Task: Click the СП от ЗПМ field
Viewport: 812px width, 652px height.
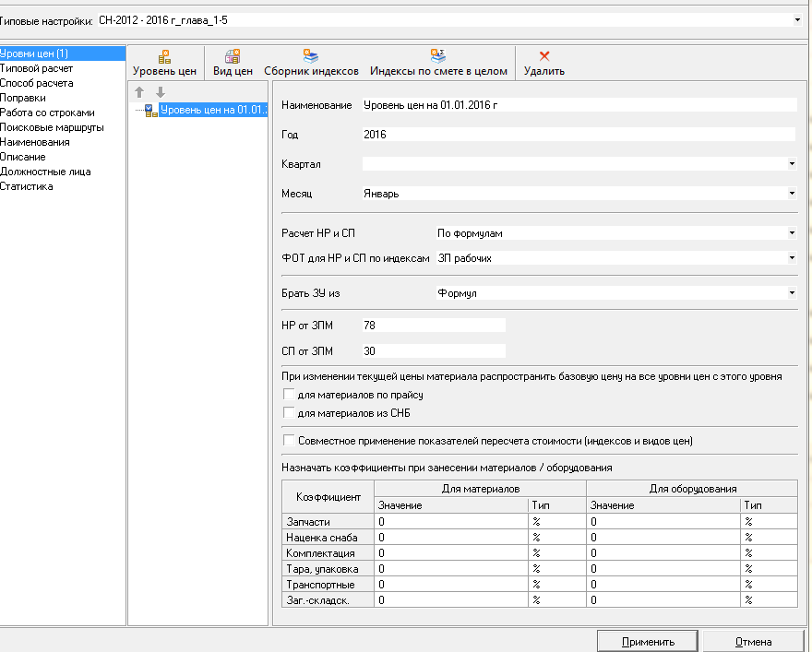Action: point(434,350)
